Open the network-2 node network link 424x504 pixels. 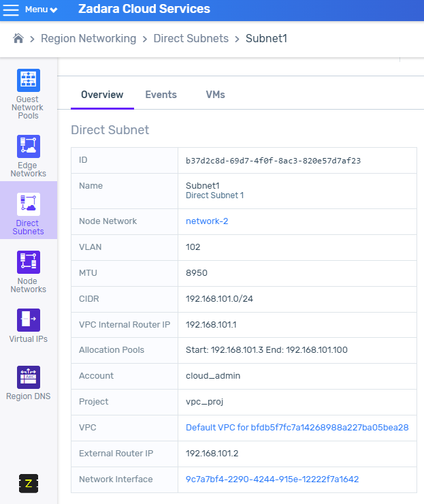207,221
